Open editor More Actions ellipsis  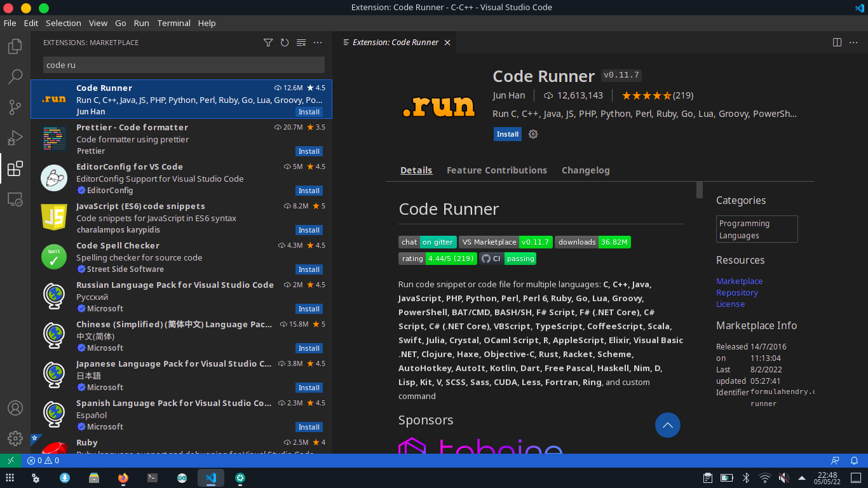(x=854, y=43)
